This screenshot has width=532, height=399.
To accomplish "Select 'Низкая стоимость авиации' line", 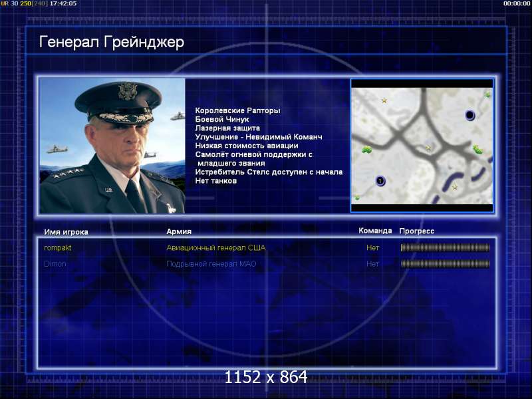I will 247,146.
